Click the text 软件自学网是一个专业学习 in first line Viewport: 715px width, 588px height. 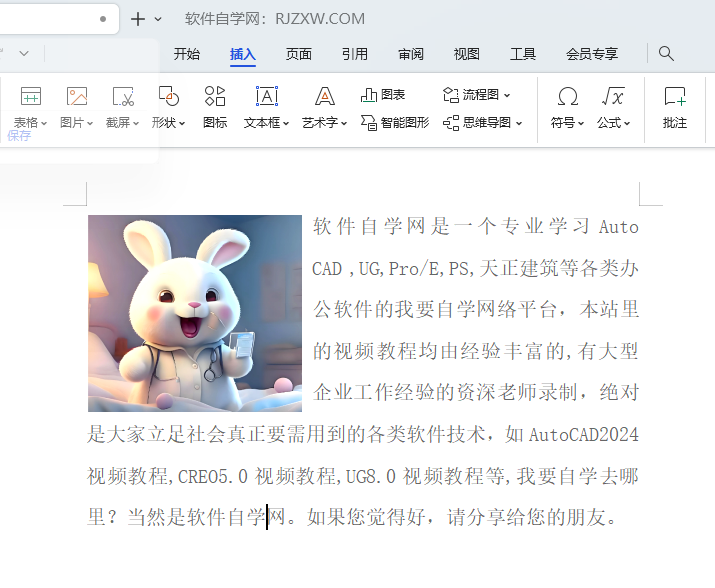click(x=451, y=226)
